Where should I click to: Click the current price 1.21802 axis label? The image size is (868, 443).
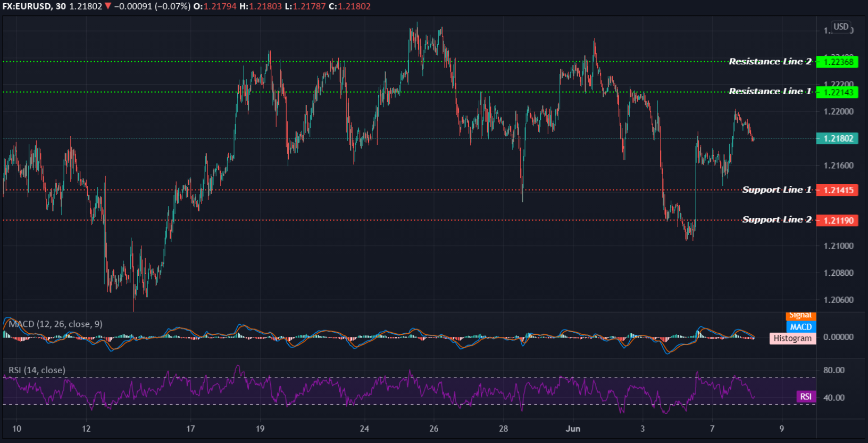[837, 138]
